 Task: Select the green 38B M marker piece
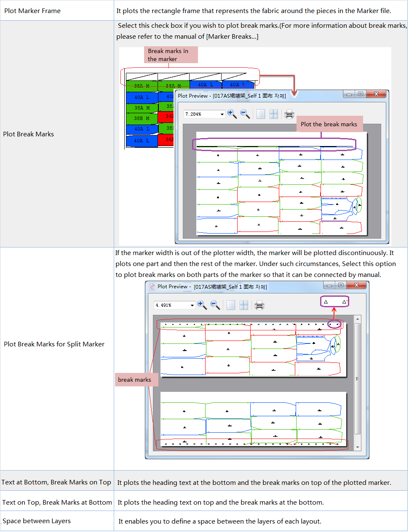tap(142, 118)
